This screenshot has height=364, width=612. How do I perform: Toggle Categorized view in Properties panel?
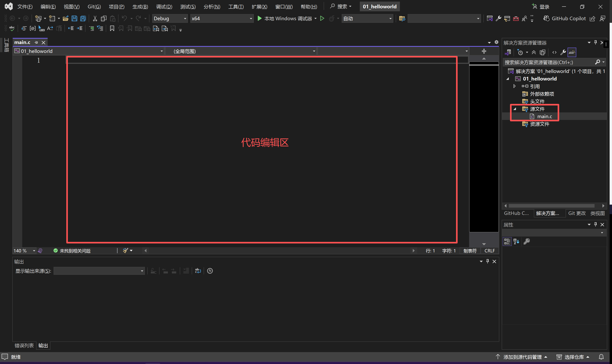(507, 241)
